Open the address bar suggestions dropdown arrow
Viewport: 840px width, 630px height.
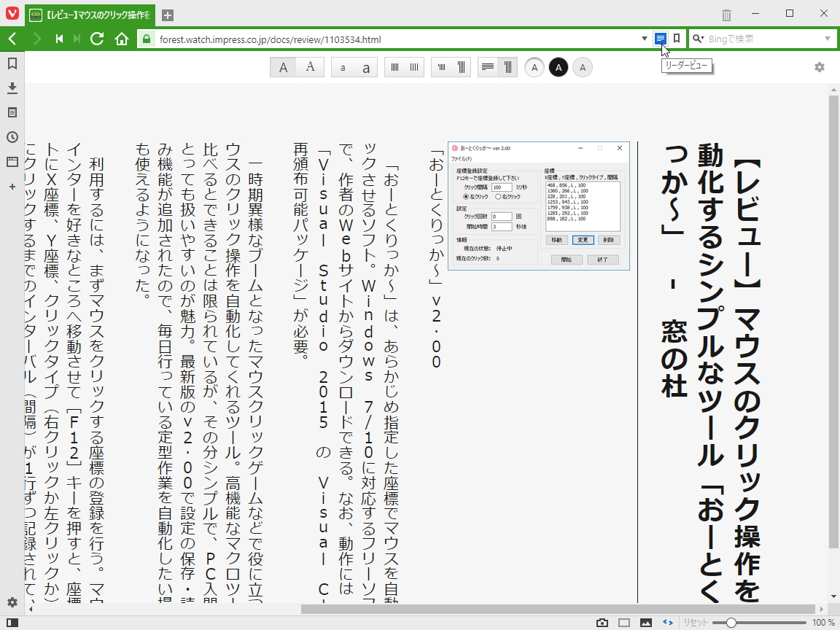tap(644, 39)
